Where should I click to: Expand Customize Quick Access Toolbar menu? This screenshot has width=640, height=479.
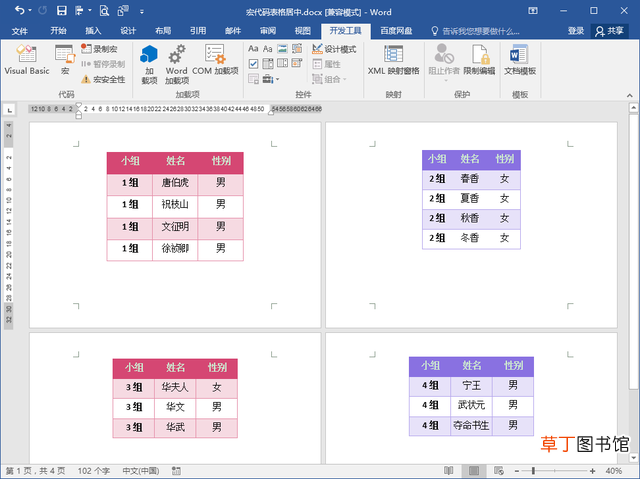142,12
